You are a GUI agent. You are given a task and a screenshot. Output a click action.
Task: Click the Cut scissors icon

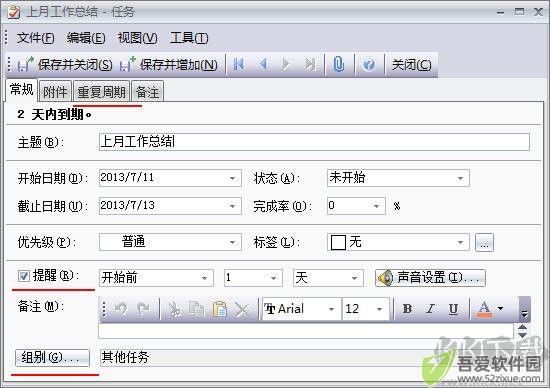tap(175, 309)
